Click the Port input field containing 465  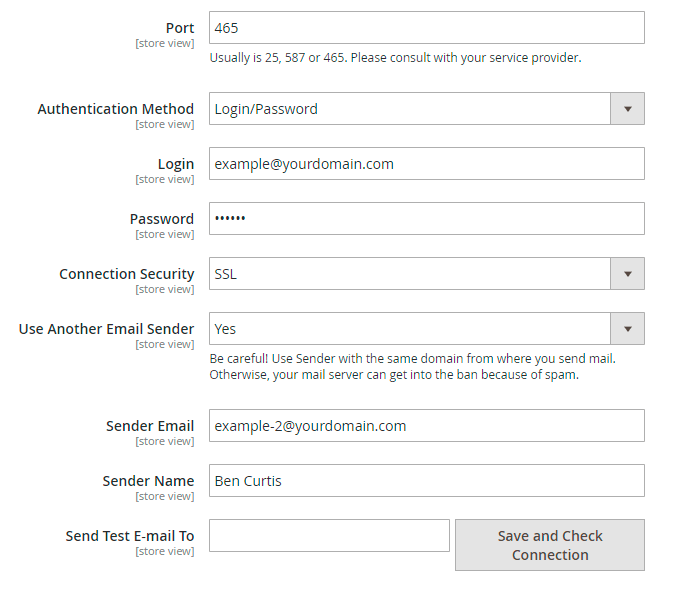(426, 28)
